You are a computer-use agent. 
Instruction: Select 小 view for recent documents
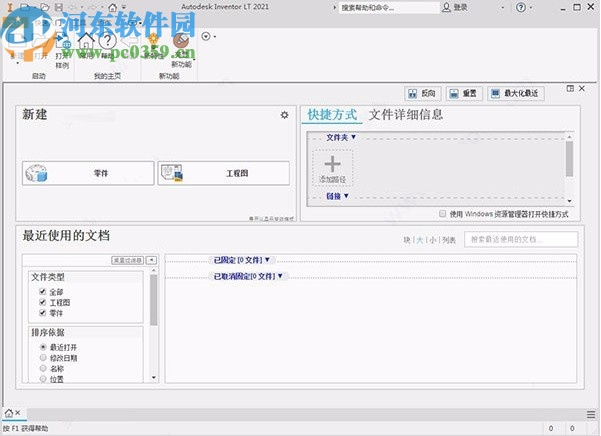point(433,240)
